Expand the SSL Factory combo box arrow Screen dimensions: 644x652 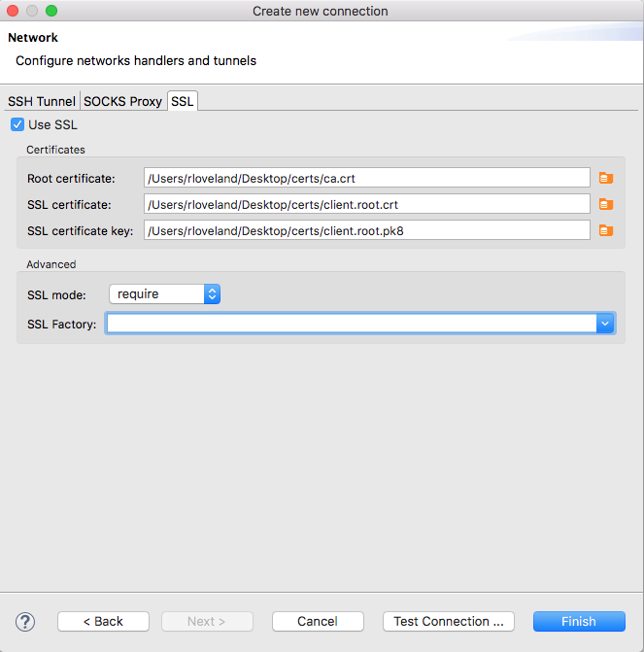point(605,324)
